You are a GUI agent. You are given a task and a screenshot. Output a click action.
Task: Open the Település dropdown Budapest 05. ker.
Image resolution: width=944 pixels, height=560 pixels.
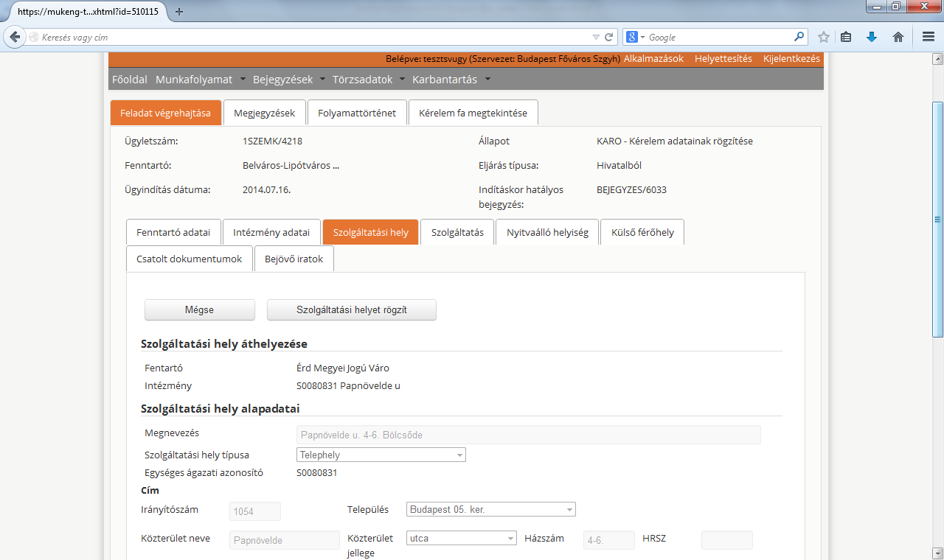(491, 509)
